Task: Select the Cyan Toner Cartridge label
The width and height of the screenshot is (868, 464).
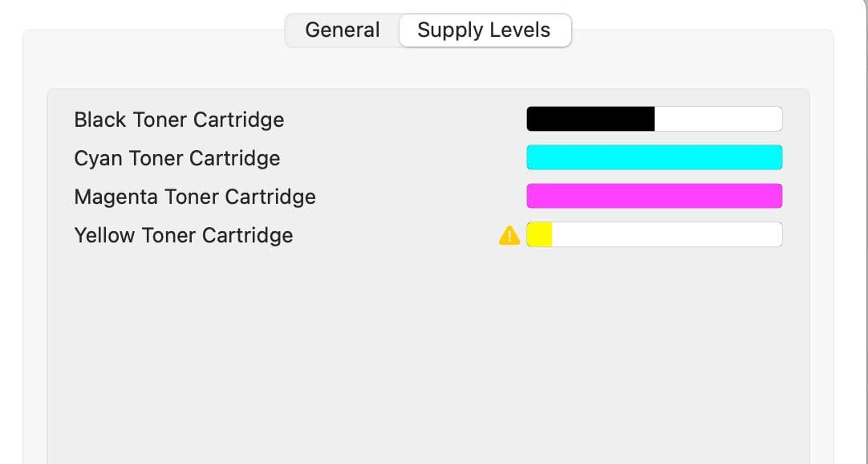Action: click(x=177, y=158)
